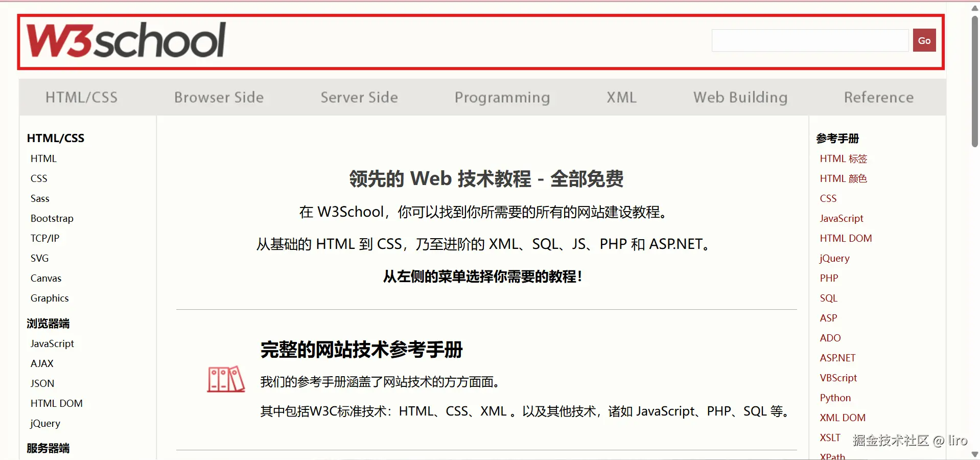Open the HTML tutorial in left sidebar
980x460 pixels.
43,158
